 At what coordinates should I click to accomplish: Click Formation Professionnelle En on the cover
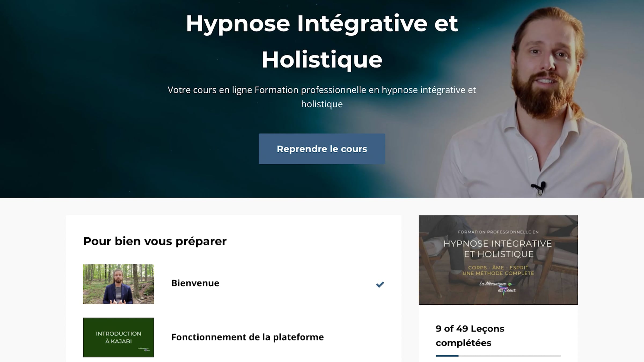tap(498, 232)
